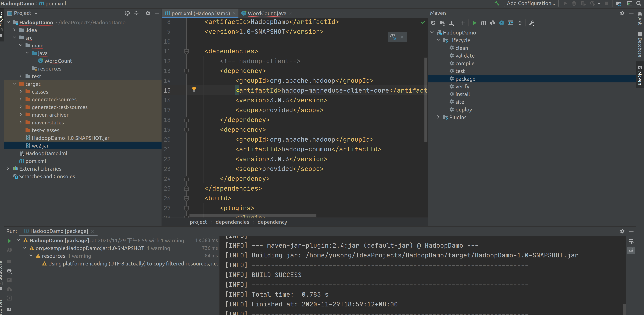Click the editor vertical scrollbar thumb
Screen dimensions: 644x315
[x=425, y=100]
